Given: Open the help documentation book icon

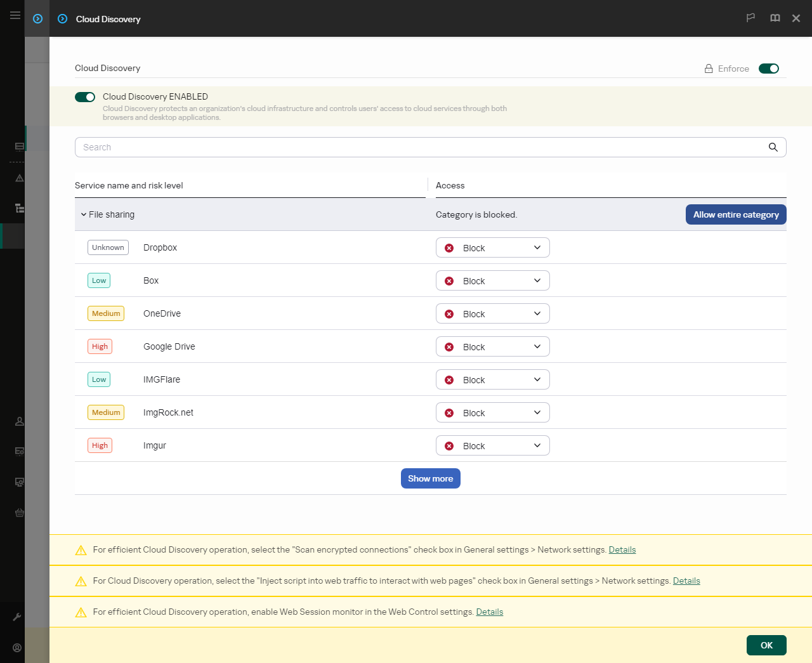Looking at the screenshot, I should (775, 18).
